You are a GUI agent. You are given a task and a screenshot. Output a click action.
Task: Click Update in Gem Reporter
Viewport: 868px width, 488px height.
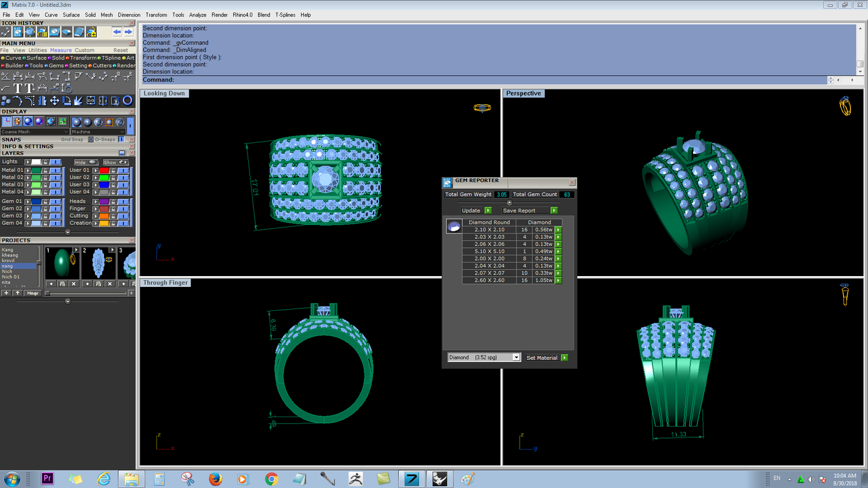[x=476, y=211]
